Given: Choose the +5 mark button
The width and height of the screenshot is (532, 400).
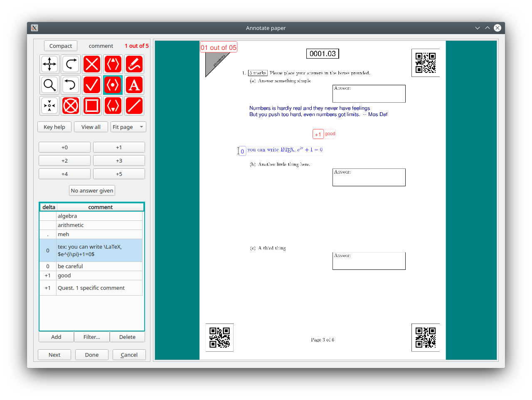Looking at the screenshot, I should [x=119, y=174].
